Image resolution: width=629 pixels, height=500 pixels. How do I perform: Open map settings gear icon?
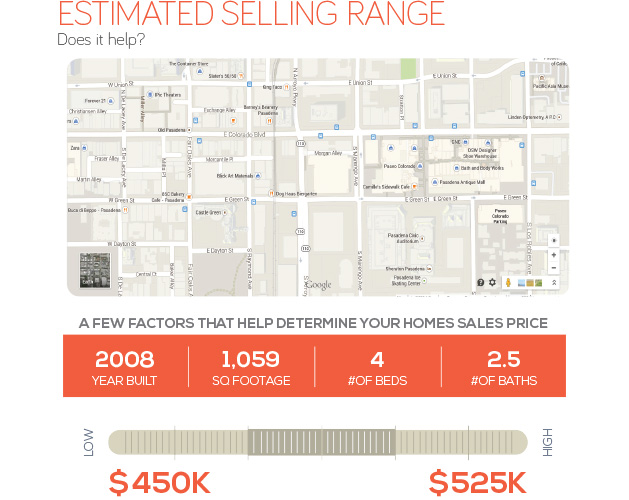[x=492, y=283]
